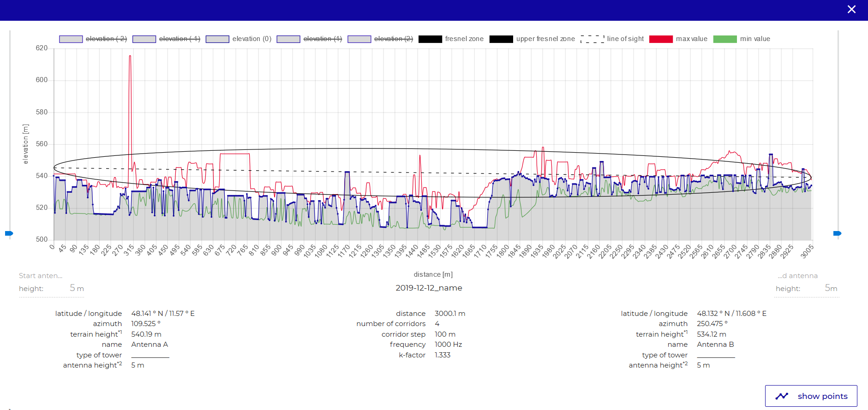
Task: Click the chart icon in show points button
Action: (x=782, y=396)
